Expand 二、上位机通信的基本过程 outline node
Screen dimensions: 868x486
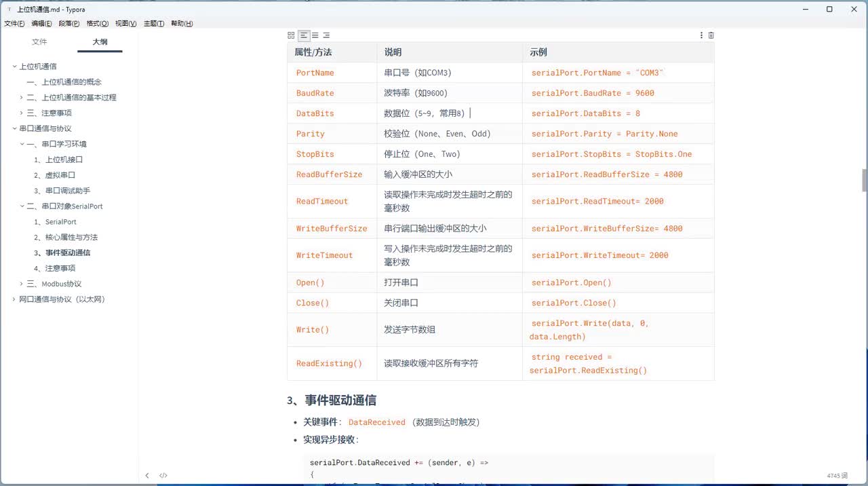click(x=22, y=98)
